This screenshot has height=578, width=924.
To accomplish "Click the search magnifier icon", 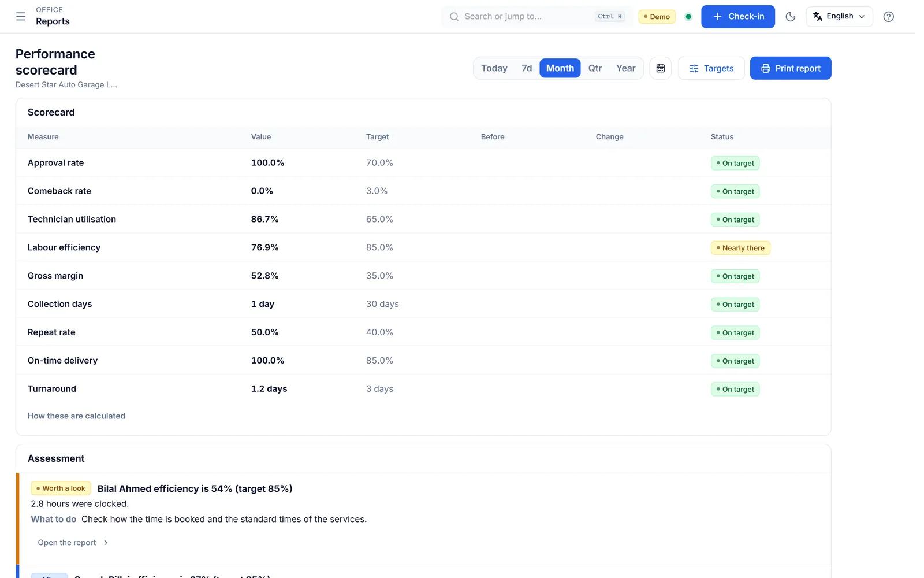I will [454, 17].
